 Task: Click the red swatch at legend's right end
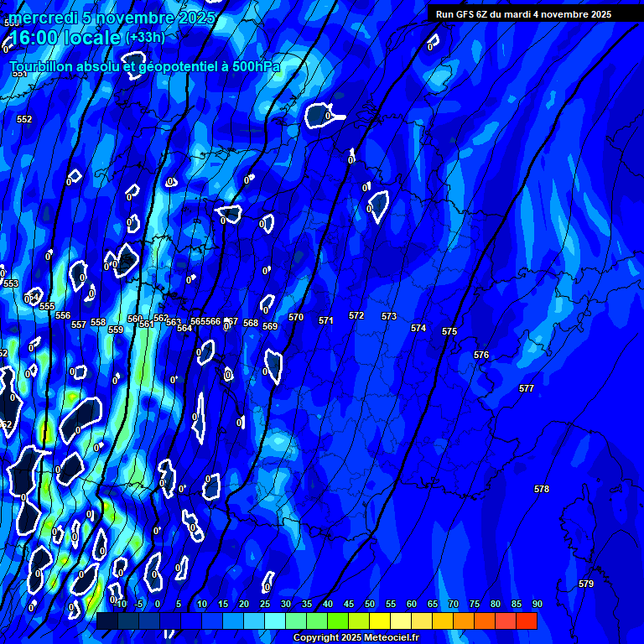[527, 621]
